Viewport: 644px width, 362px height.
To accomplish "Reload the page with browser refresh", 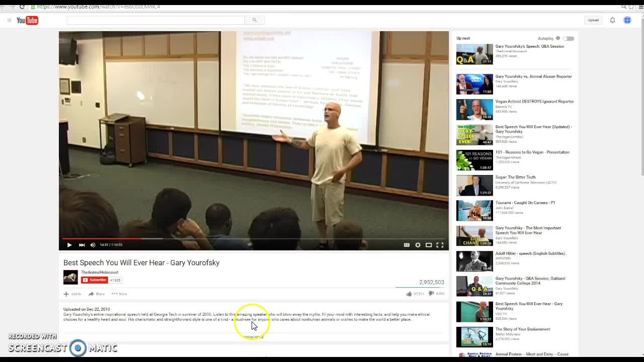I will tap(22, 7).
